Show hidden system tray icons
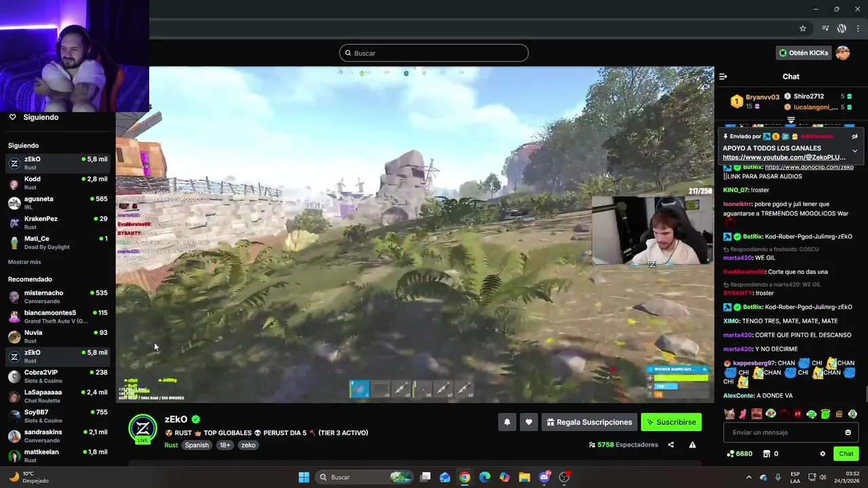 [x=749, y=477]
